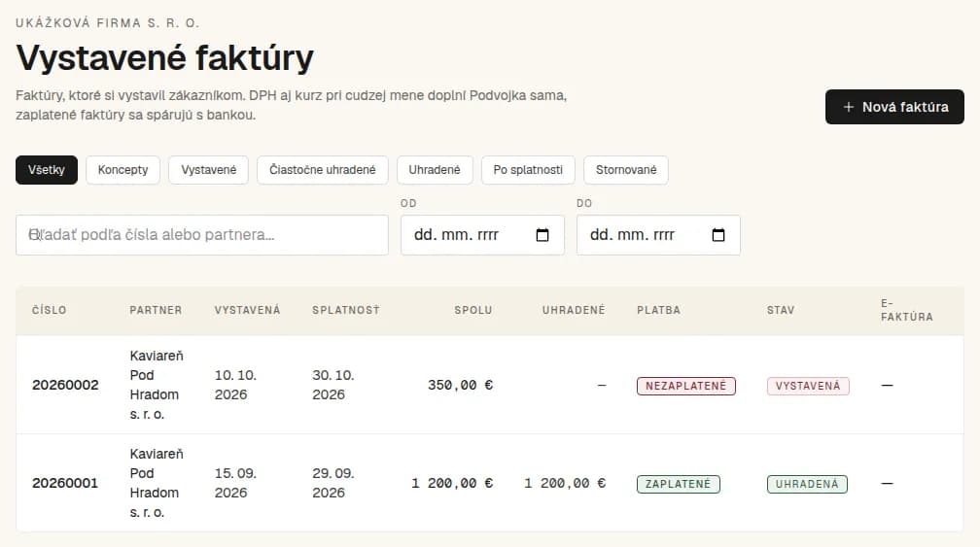Screen dimensions: 980x547
Task: Filter Stornované invoices
Action: [626, 170]
